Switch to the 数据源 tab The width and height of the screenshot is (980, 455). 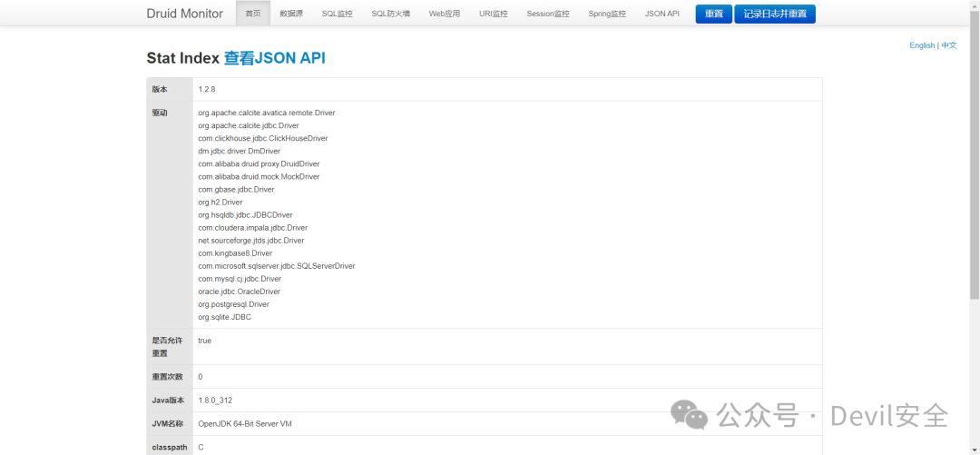coord(291,14)
